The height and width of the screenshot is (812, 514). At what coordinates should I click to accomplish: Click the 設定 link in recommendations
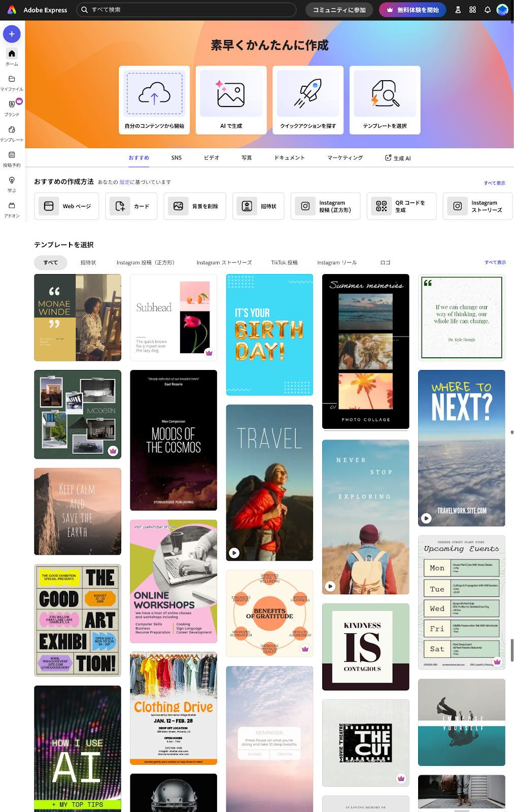124,182
